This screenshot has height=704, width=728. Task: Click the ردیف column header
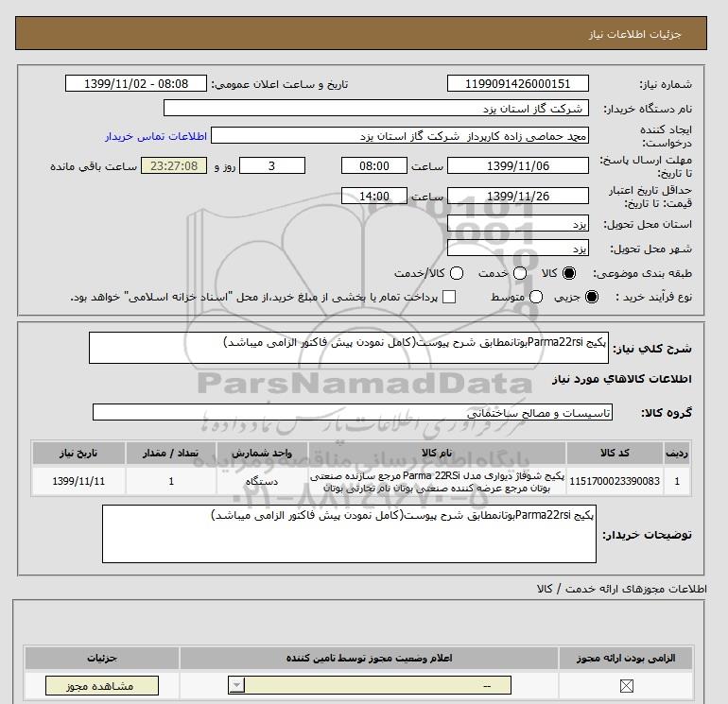[677, 453]
